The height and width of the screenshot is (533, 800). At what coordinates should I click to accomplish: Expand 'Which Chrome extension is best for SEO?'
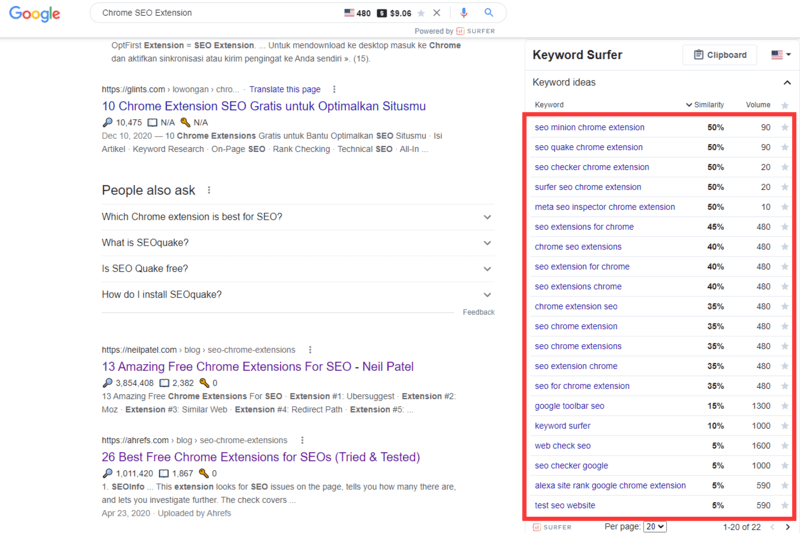[298, 217]
